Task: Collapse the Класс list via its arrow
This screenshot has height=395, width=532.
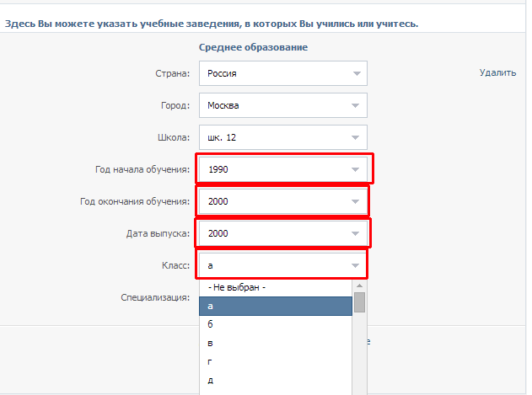Action: [x=355, y=265]
